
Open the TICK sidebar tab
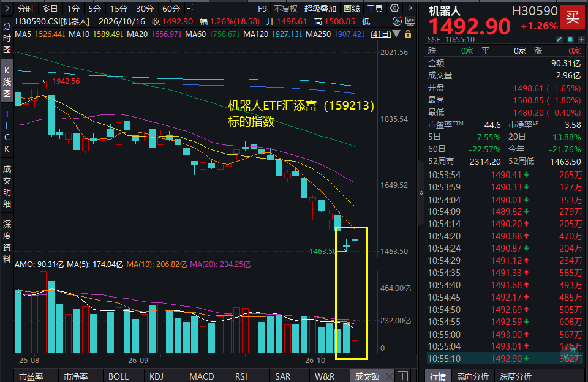tap(7, 131)
